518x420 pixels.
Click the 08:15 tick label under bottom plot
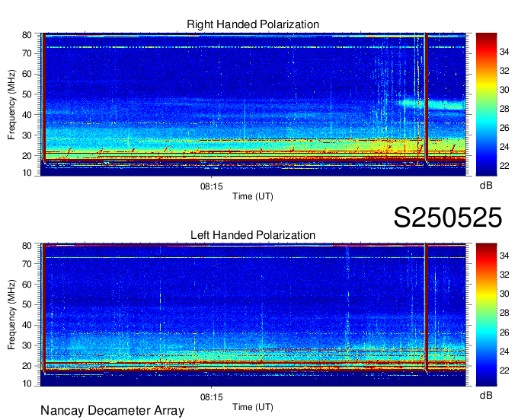(x=212, y=397)
